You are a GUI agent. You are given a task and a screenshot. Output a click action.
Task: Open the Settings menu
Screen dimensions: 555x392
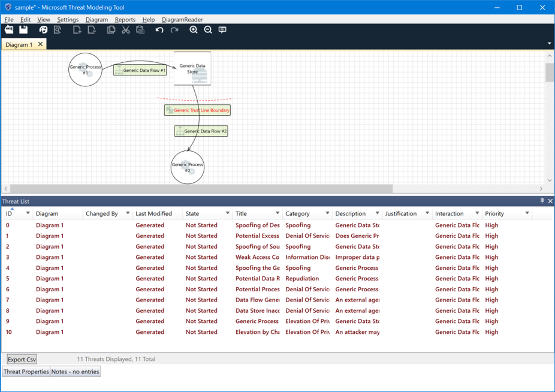[68, 19]
